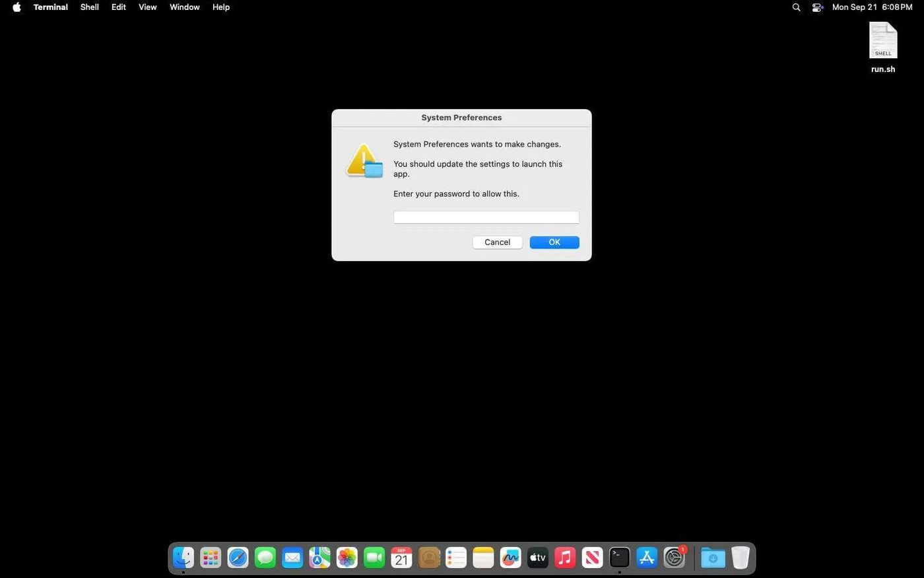Screen dimensions: 924x578
Task: Cancel the System Preferences password dialog
Action: coord(498,242)
